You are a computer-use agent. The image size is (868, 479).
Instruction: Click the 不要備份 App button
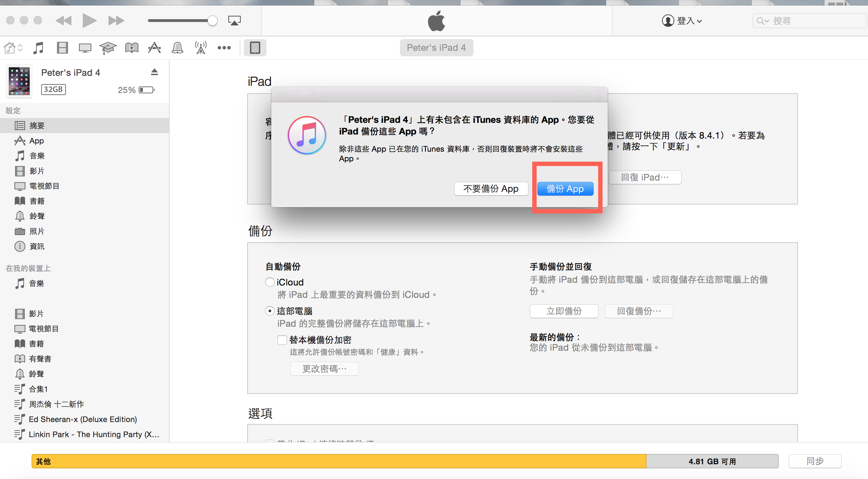[491, 189]
